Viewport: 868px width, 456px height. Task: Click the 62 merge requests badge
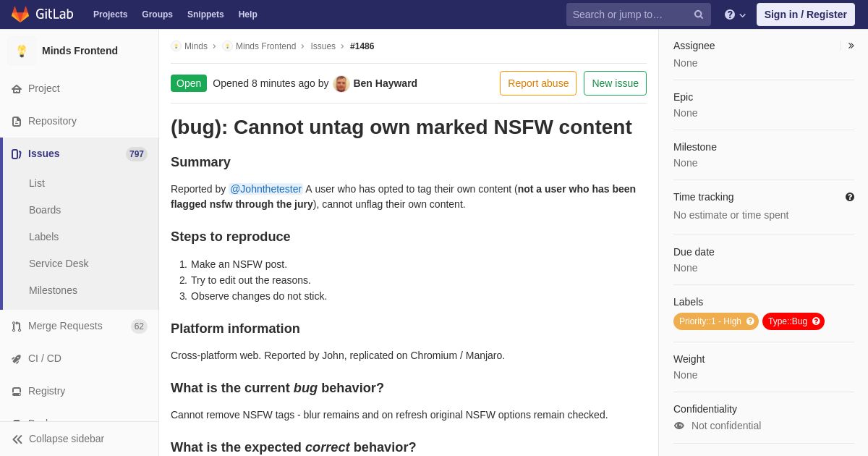click(139, 326)
